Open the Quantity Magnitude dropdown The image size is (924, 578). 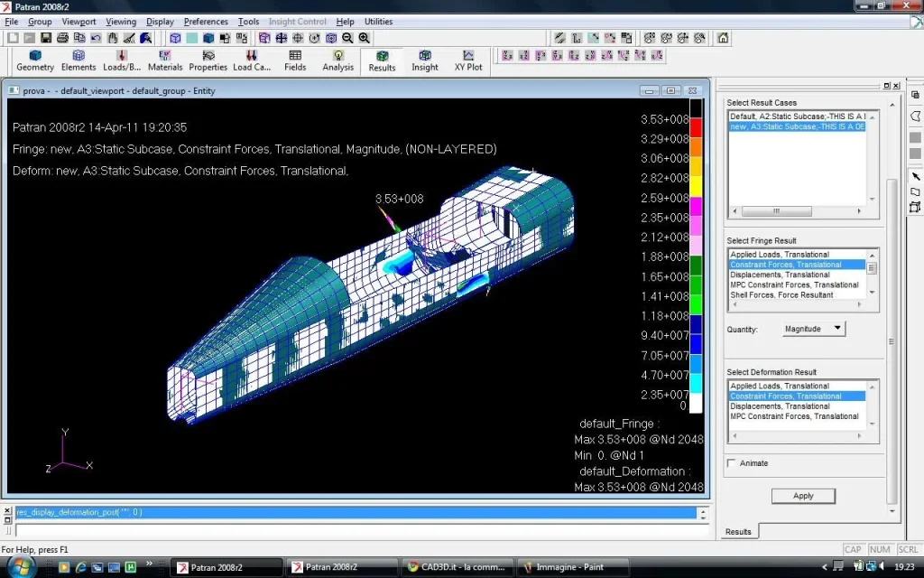click(x=813, y=329)
